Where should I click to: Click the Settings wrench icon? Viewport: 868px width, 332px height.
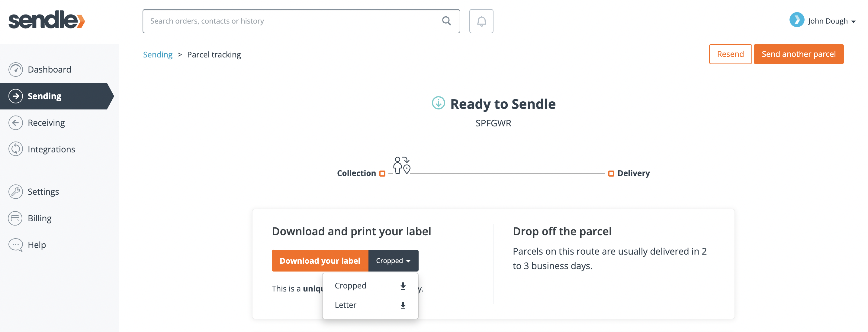coord(15,192)
